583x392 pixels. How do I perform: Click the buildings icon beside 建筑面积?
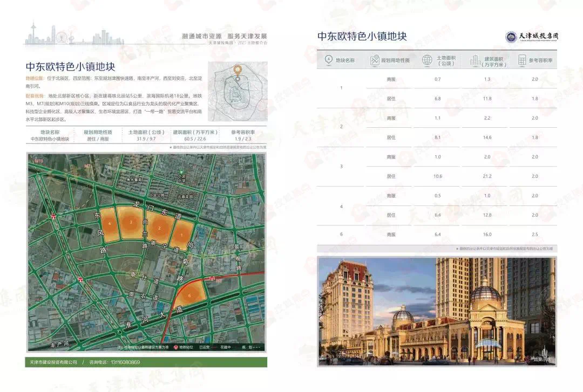click(475, 60)
